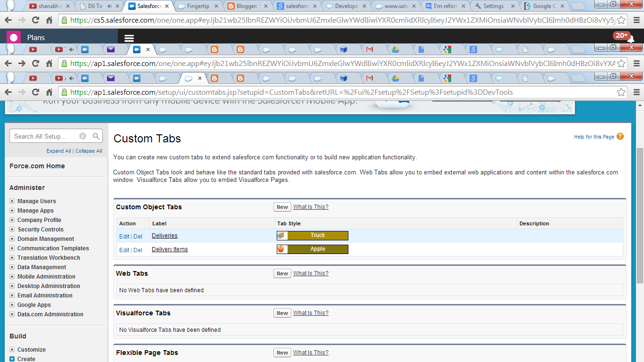The width and height of the screenshot is (644, 362).
Task: Open the Deliveries custom object tab label
Action: (x=164, y=236)
